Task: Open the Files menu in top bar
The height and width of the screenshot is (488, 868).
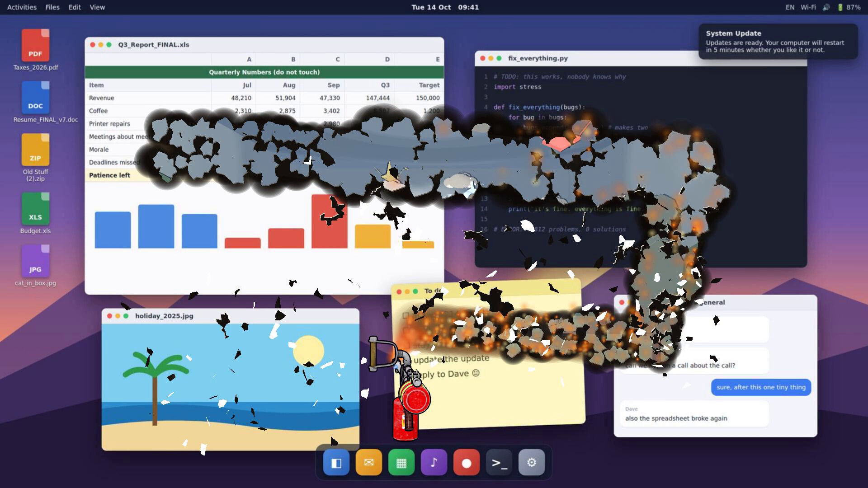Action: 52,7
